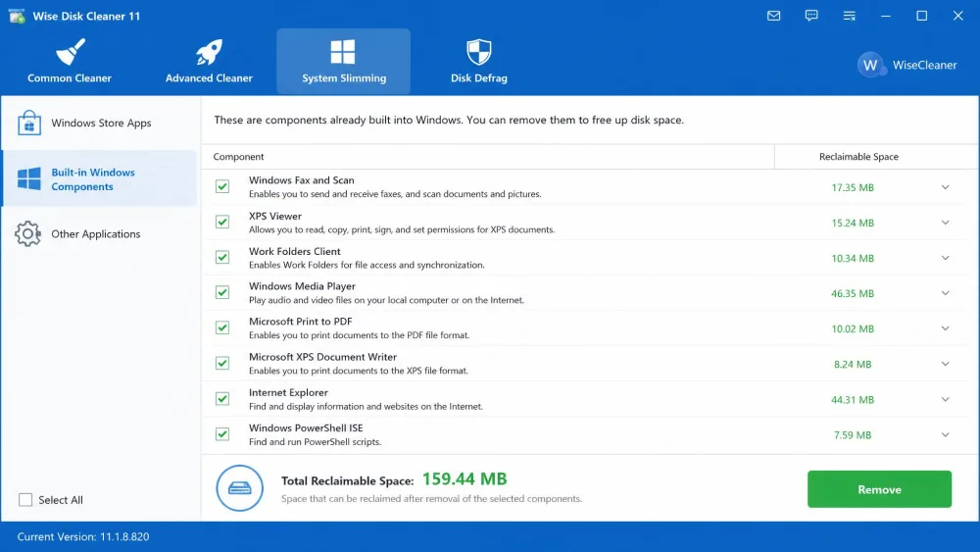
Task: Expand the Internet Explorer row chevron
Action: [945, 399]
